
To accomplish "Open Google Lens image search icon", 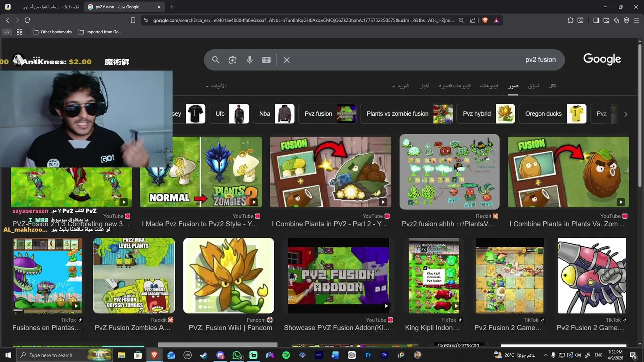I will (x=232, y=60).
